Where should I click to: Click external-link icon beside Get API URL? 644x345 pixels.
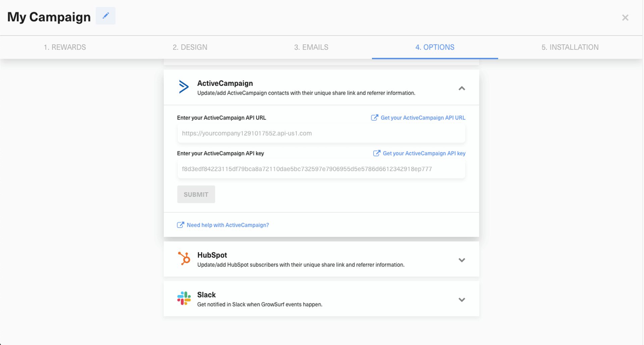(374, 118)
